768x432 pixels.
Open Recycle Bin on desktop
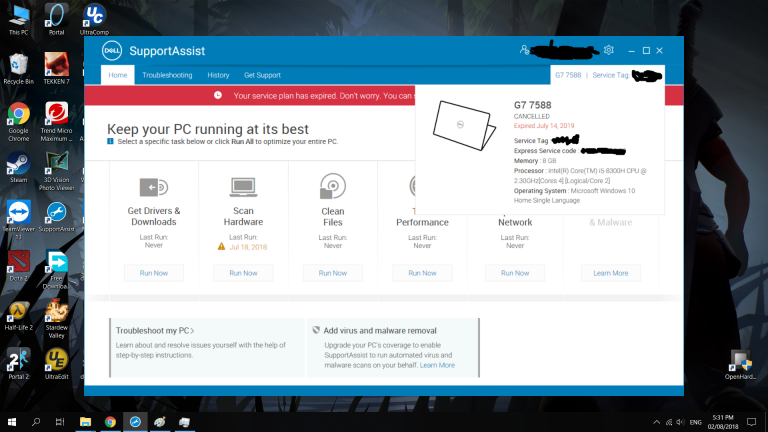click(x=19, y=69)
